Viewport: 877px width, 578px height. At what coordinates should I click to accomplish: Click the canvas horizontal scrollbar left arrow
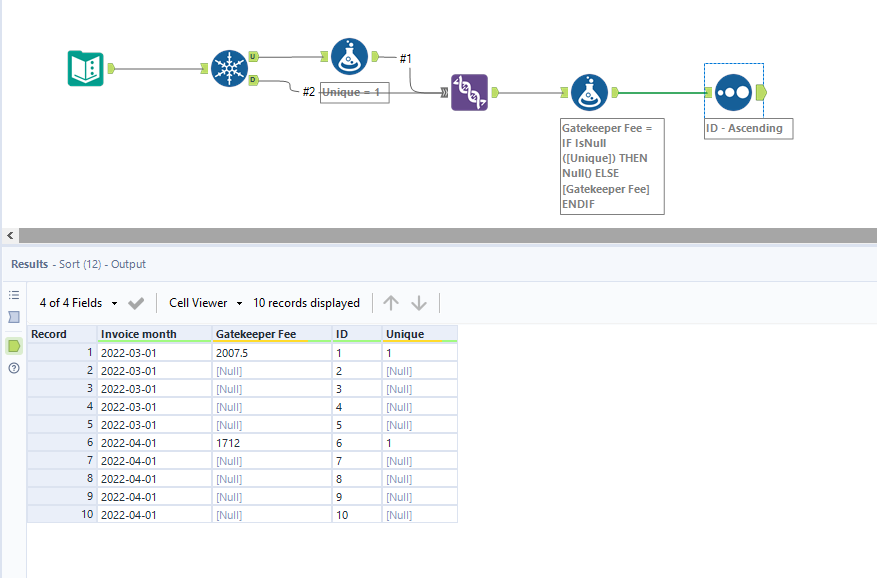pyautogui.click(x=10, y=235)
